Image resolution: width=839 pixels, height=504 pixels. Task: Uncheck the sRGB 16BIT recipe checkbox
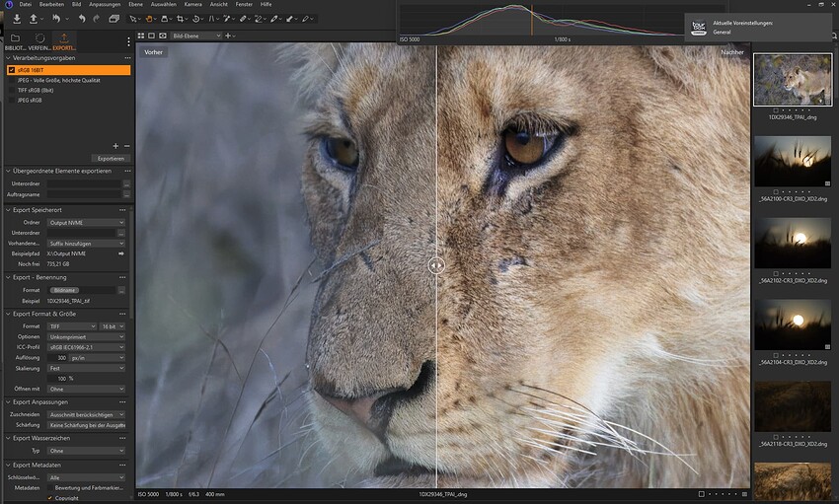tap(11, 70)
